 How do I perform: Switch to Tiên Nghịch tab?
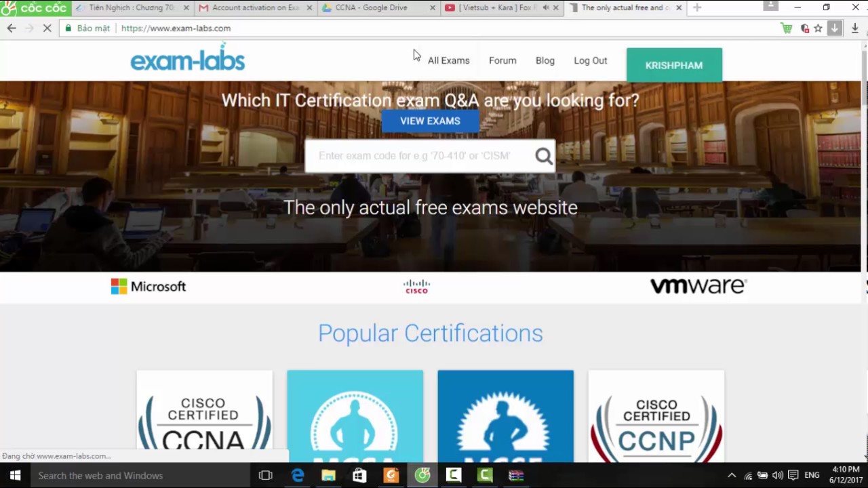tap(133, 7)
